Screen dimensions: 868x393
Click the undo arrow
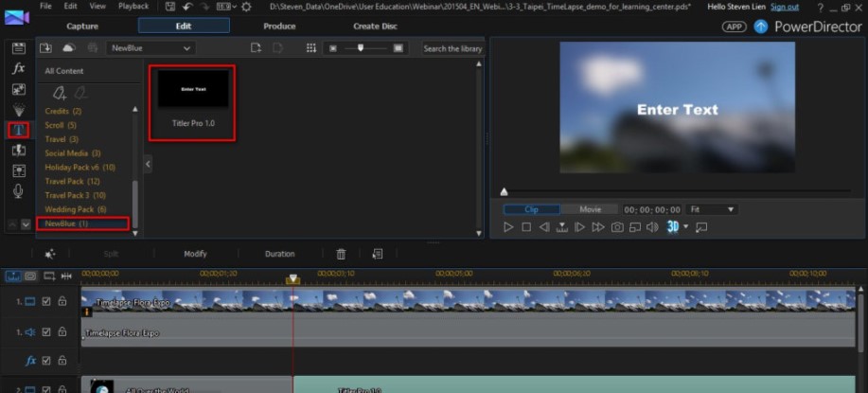[187, 7]
